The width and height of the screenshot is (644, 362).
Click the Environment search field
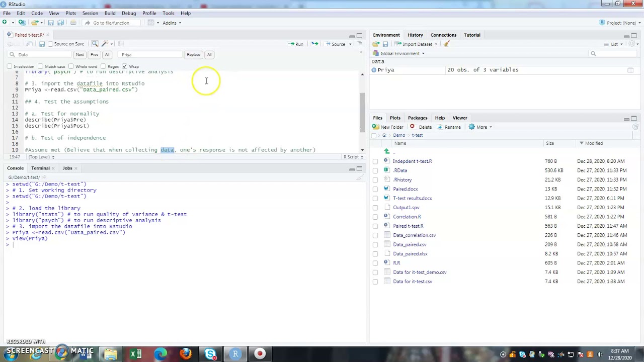point(613,54)
